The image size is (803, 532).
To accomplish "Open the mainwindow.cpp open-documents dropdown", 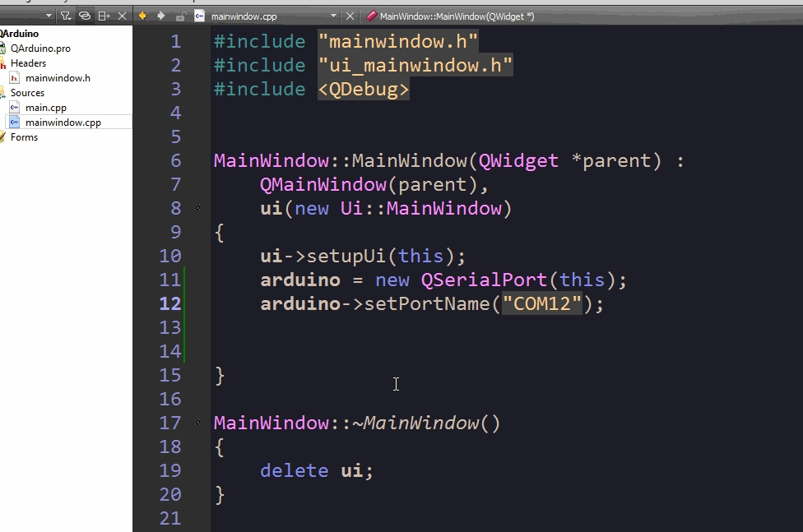I will (333, 16).
